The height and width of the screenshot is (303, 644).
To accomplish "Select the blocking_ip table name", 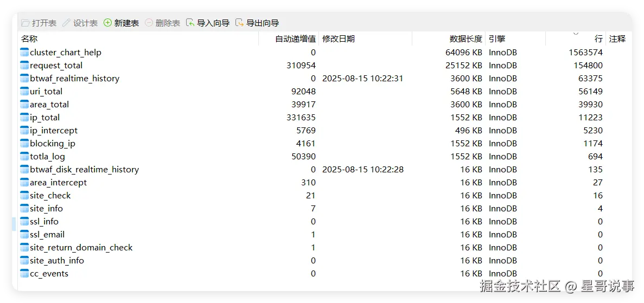I will click(x=53, y=144).
